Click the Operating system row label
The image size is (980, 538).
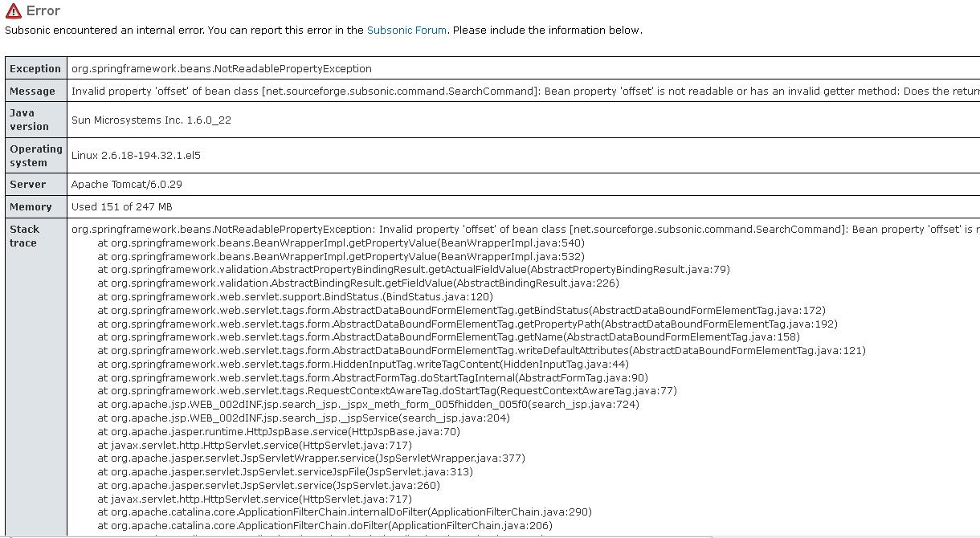pos(35,156)
